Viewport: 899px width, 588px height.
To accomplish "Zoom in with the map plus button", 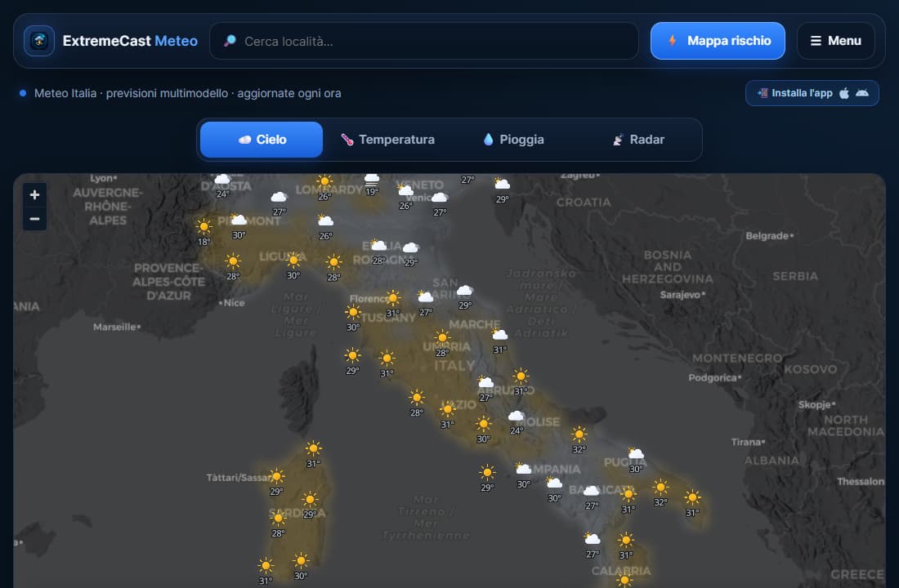I will tap(34, 195).
